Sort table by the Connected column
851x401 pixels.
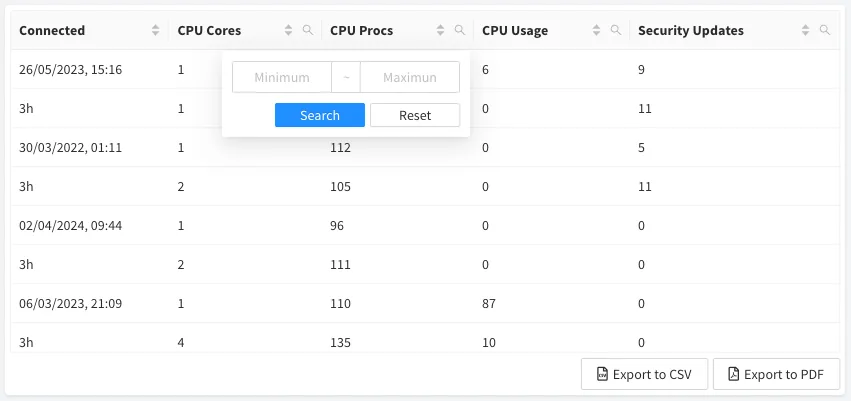pos(156,30)
